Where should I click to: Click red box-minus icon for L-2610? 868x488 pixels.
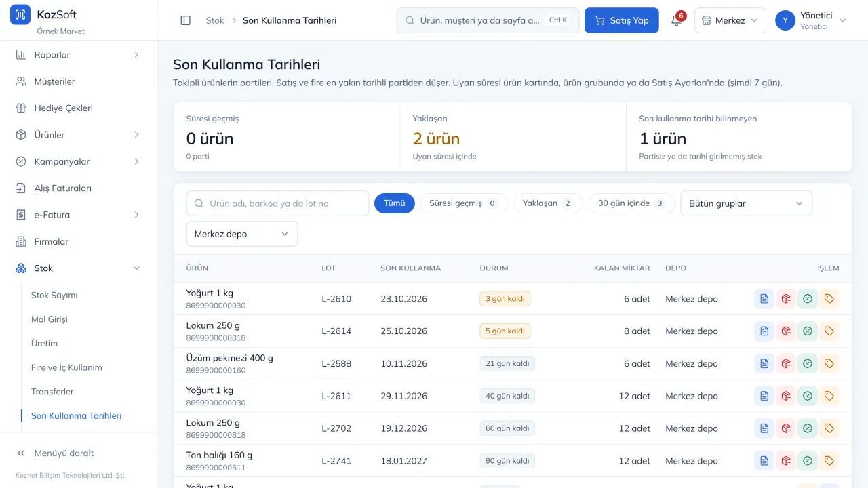pyautogui.click(x=786, y=299)
